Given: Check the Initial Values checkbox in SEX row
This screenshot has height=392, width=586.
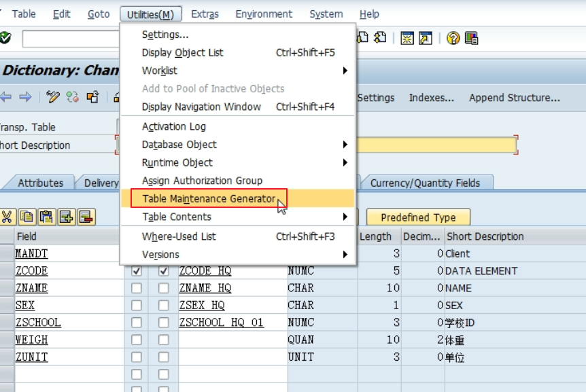Looking at the screenshot, I should tap(163, 305).
